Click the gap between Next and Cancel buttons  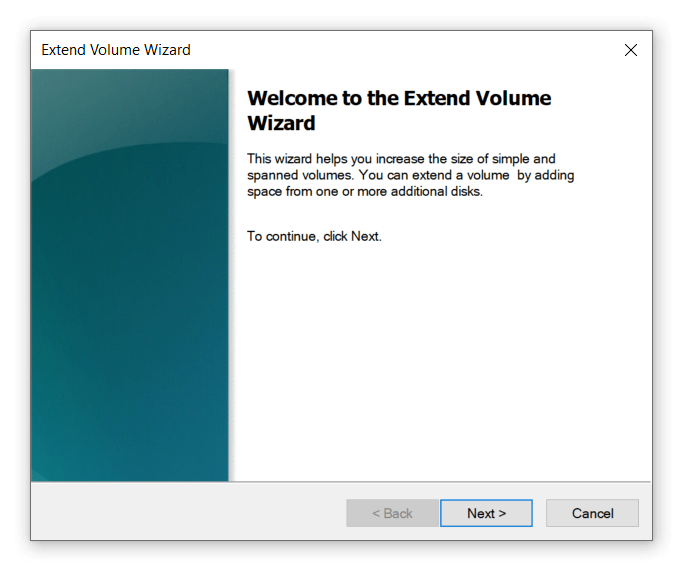click(x=539, y=513)
